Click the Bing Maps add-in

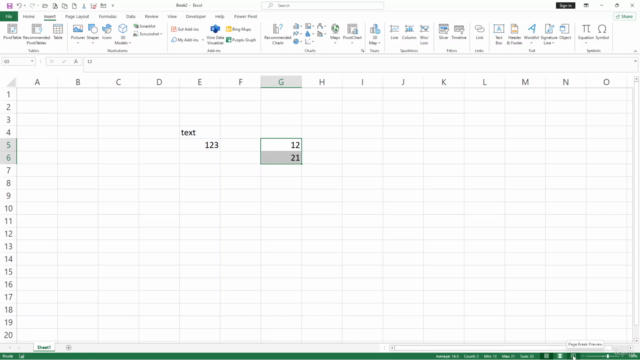(239, 29)
